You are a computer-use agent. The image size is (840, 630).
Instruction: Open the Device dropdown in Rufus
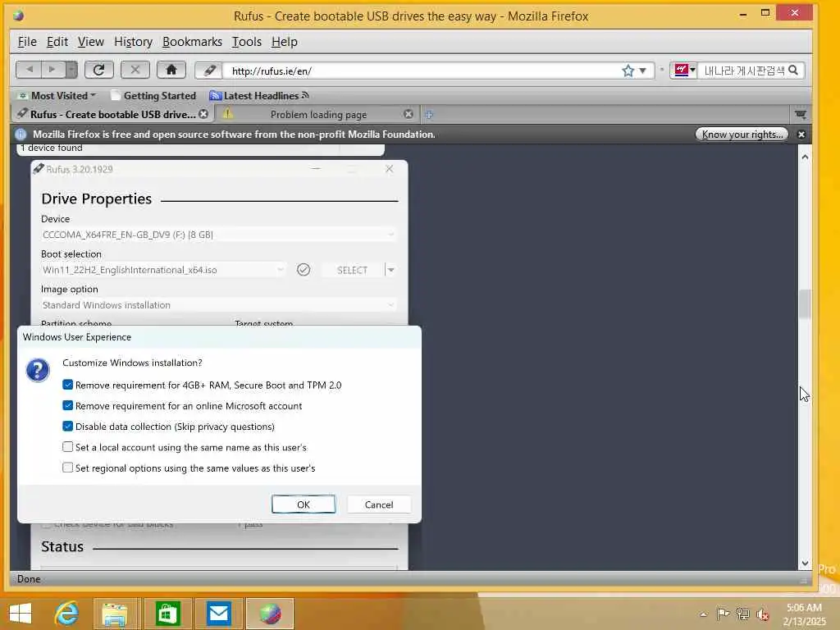[x=218, y=234]
